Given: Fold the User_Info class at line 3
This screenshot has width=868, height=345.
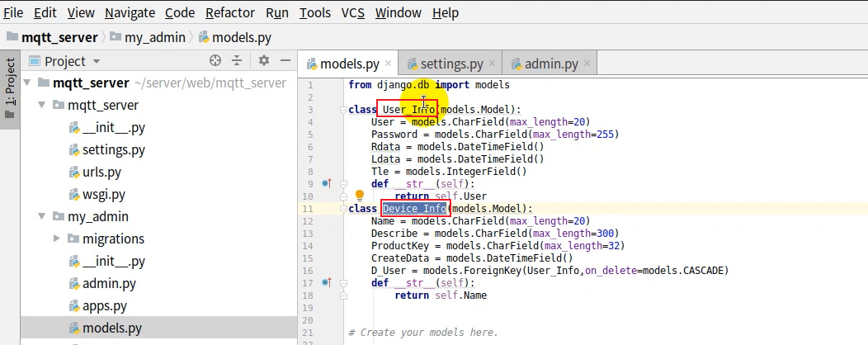Looking at the screenshot, I should coord(343,110).
